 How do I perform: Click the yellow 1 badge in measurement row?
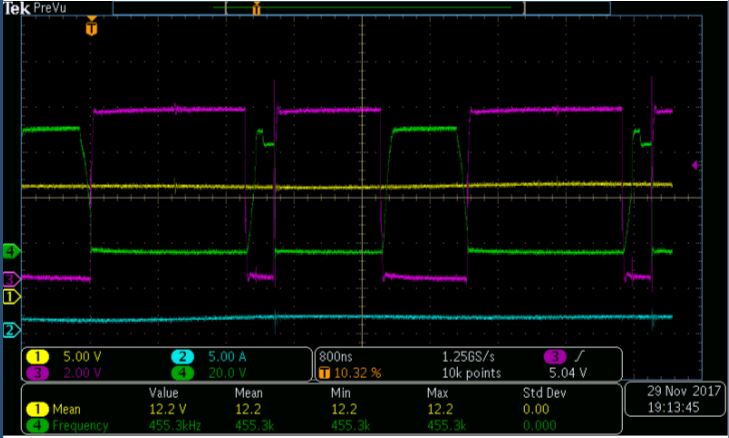click(37, 409)
